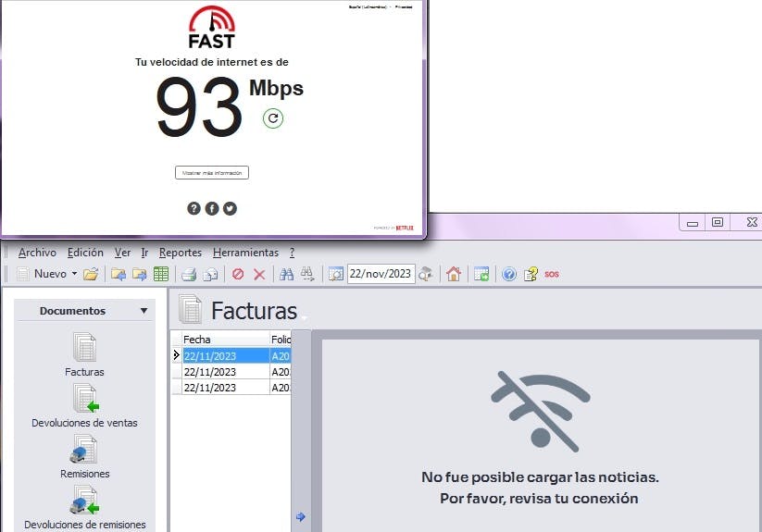Click the Nuevo document button

tap(42, 274)
